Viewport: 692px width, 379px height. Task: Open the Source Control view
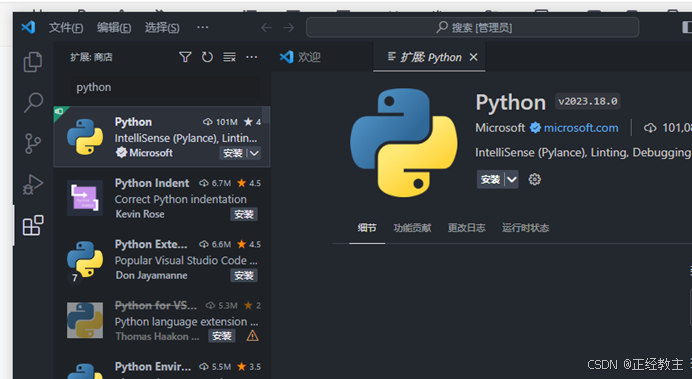[33, 143]
